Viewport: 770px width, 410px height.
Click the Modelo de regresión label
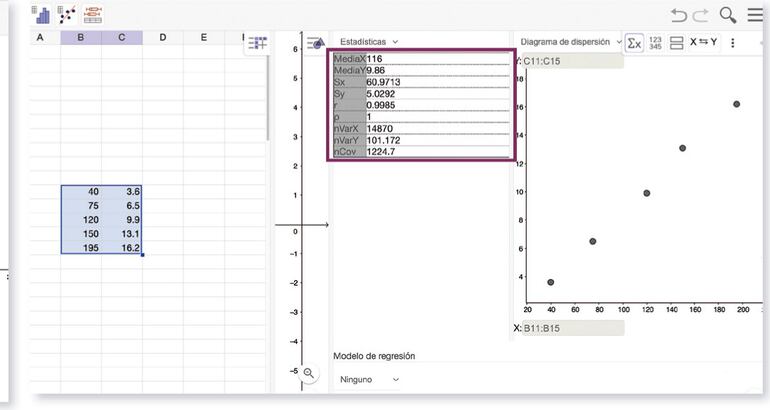point(374,356)
